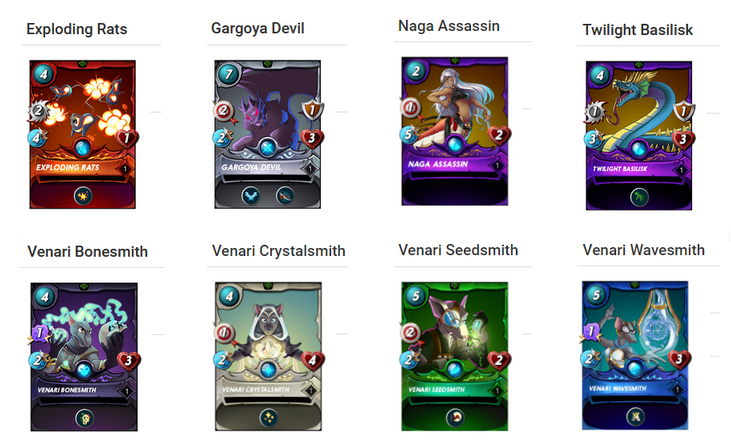Click the second ability icon on Gargoya Devil
The width and height of the screenshot is (731, 446).
[x=285, y=196]
